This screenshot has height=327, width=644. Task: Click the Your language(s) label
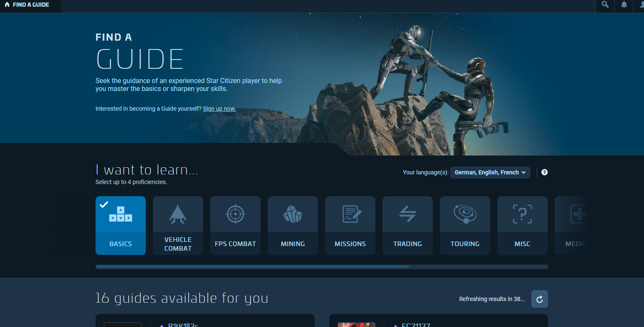[x=425, y=172]
